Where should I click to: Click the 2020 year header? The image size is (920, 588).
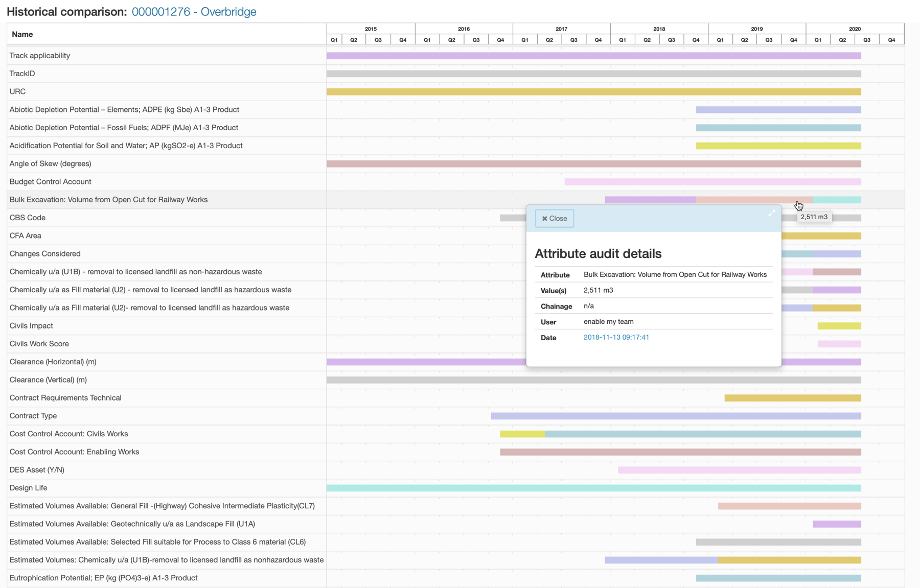(855, 29)
